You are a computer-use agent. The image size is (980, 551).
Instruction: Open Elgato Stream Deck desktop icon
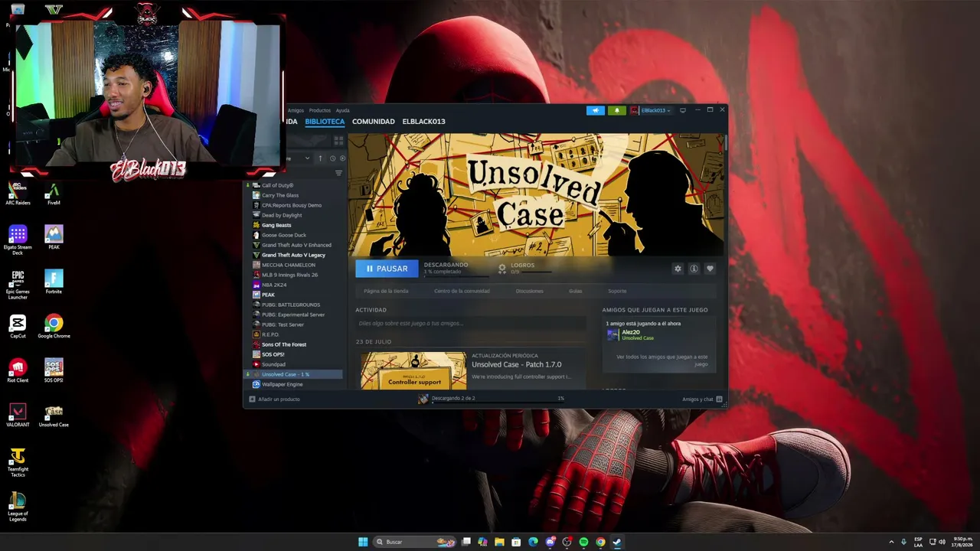coord(18,240)
